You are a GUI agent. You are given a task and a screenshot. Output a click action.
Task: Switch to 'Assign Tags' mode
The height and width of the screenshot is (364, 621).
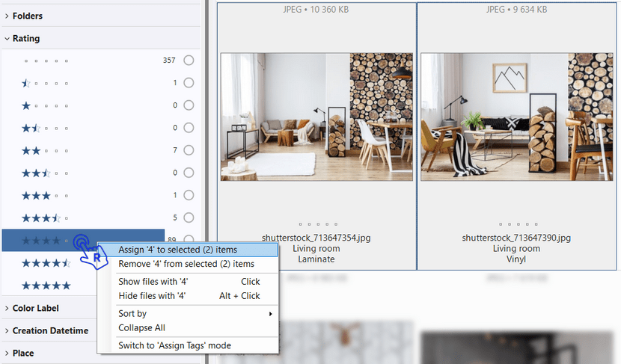pyautogui.click(x=174, y=345)
